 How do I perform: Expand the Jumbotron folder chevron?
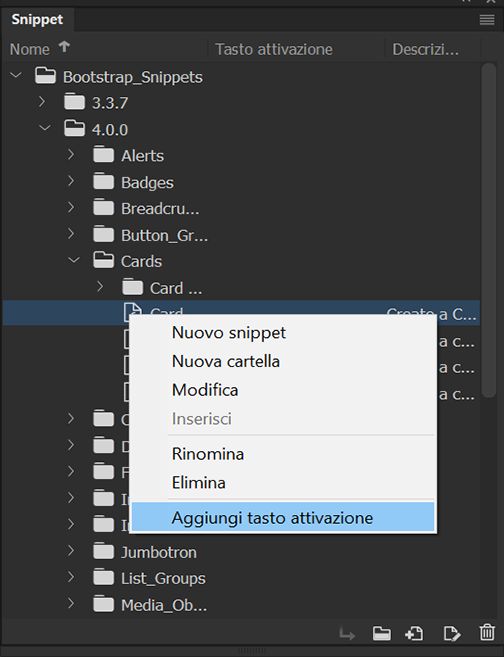point(71,551)
